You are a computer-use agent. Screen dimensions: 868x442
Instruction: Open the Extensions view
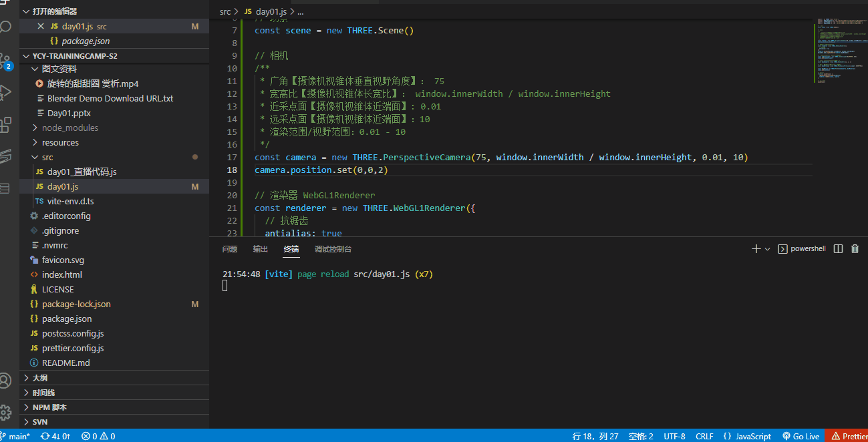point(5,124)
